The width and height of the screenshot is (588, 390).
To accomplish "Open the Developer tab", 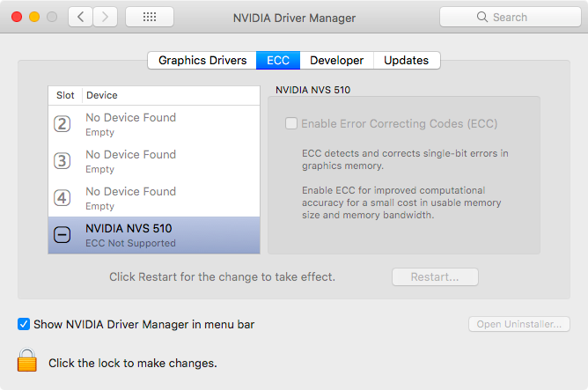I will click(x=337, y=61).
